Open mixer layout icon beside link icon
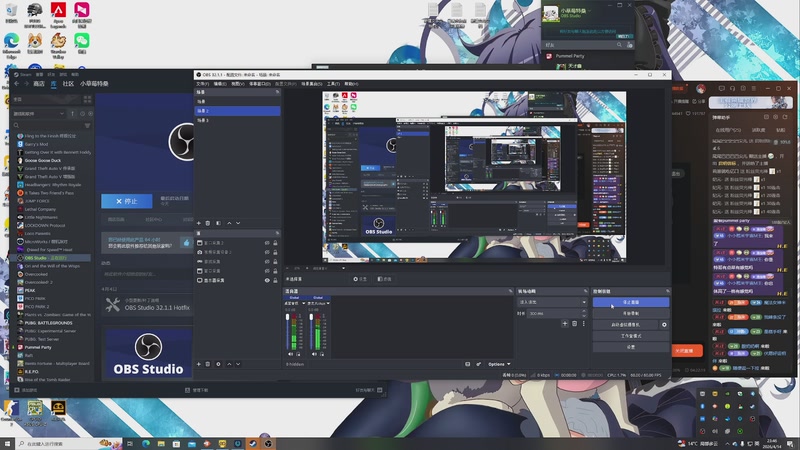 467,364
